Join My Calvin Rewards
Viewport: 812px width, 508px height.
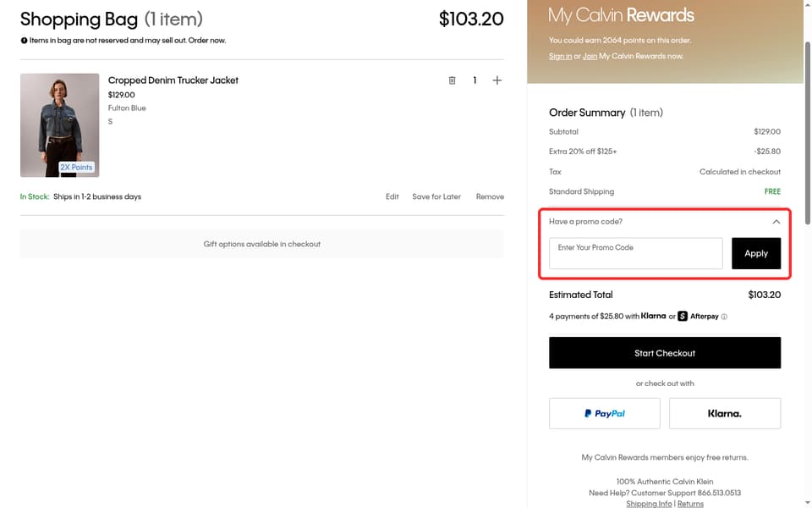[x=590, y=56]
